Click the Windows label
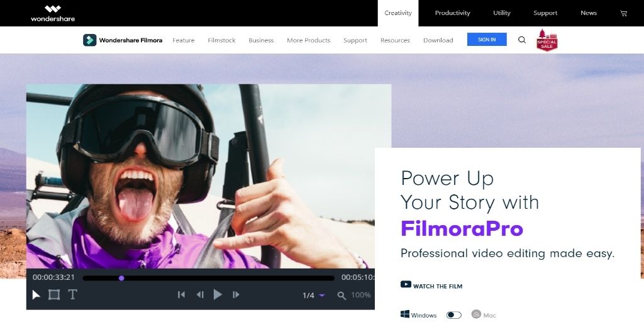 point(424,316)
